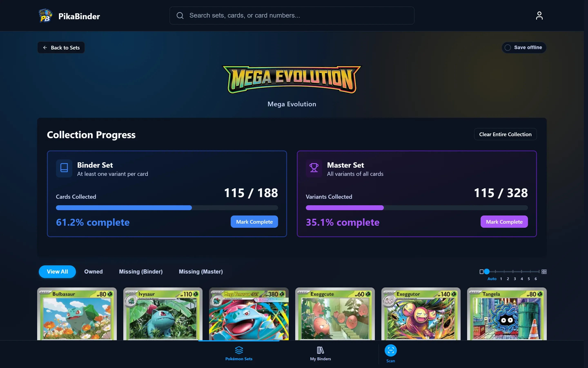This screenshot has width=588, height=368.
Task: Click the Clear Entire Collection button
Action: pos(505,134)
